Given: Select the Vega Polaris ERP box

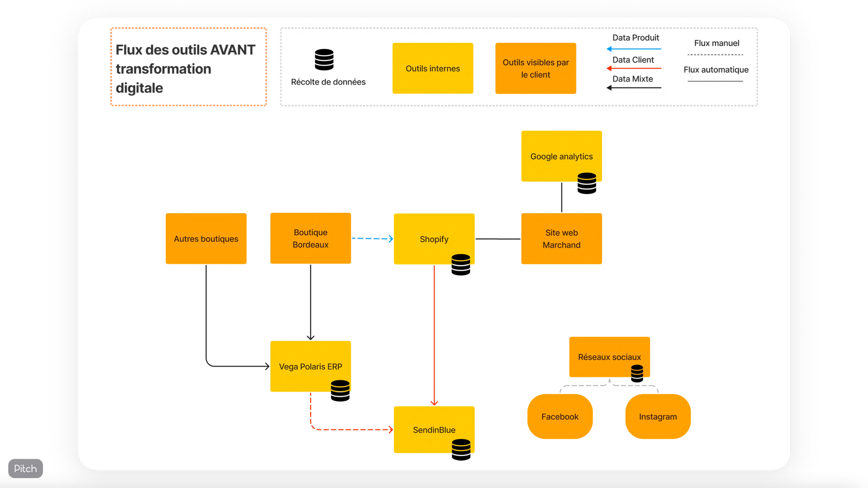Looking at the screenshot, I should (x=310, y=366).
